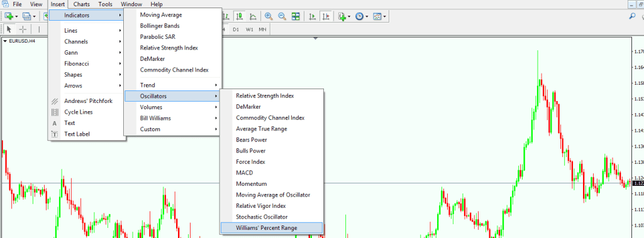Expand the Volumes indicators submenu
Image resolution: width=644 pixels, height=238 pixels.
[x=172, y=107]
